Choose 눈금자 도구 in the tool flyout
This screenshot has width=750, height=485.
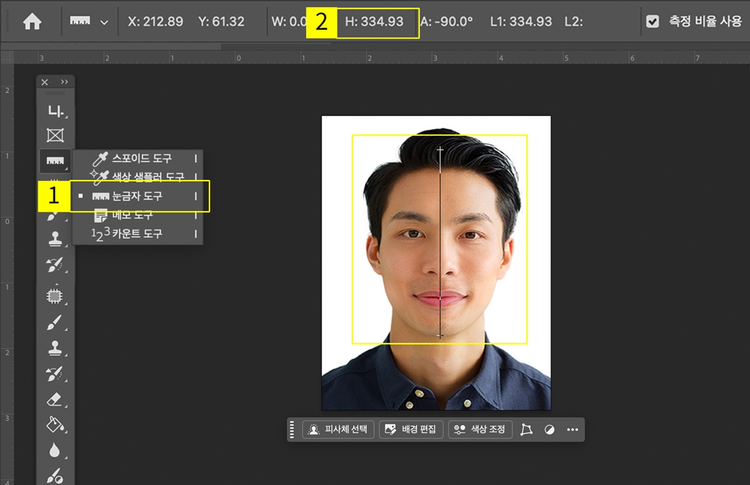pyautogui.click(x=137, y=196)
